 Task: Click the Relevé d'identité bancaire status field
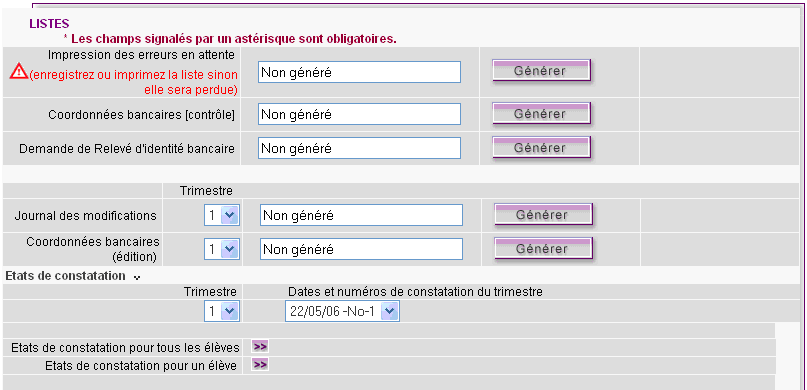tap(359, 148)
